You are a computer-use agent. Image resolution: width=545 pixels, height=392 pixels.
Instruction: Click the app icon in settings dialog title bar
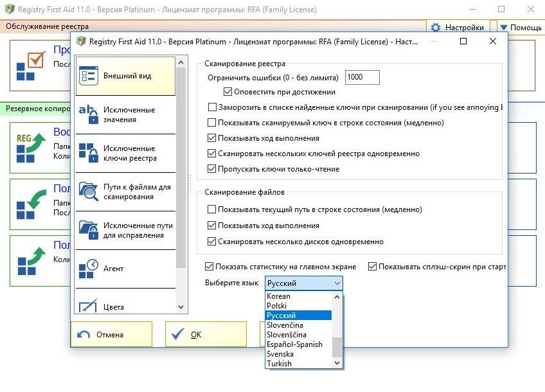point(81,41)
